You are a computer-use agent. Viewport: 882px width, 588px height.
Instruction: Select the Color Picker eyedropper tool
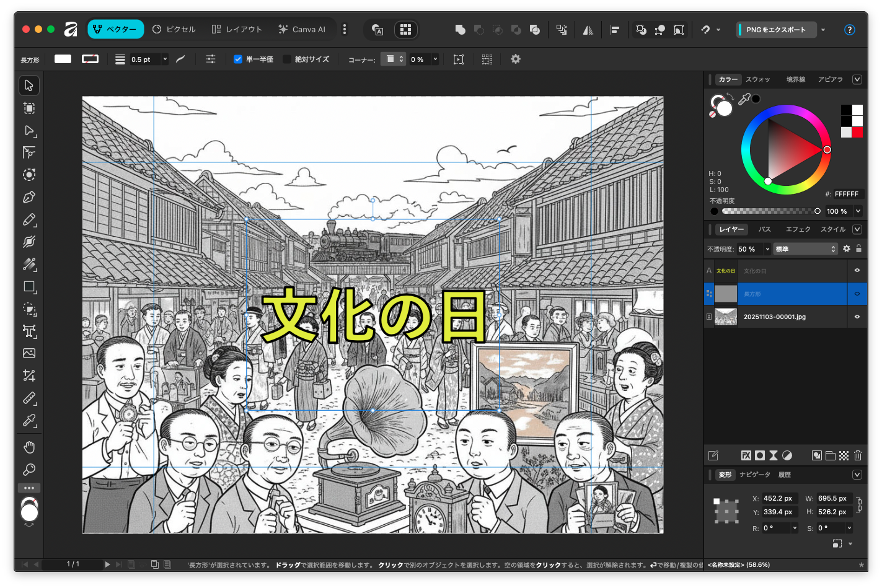(29, 421)
